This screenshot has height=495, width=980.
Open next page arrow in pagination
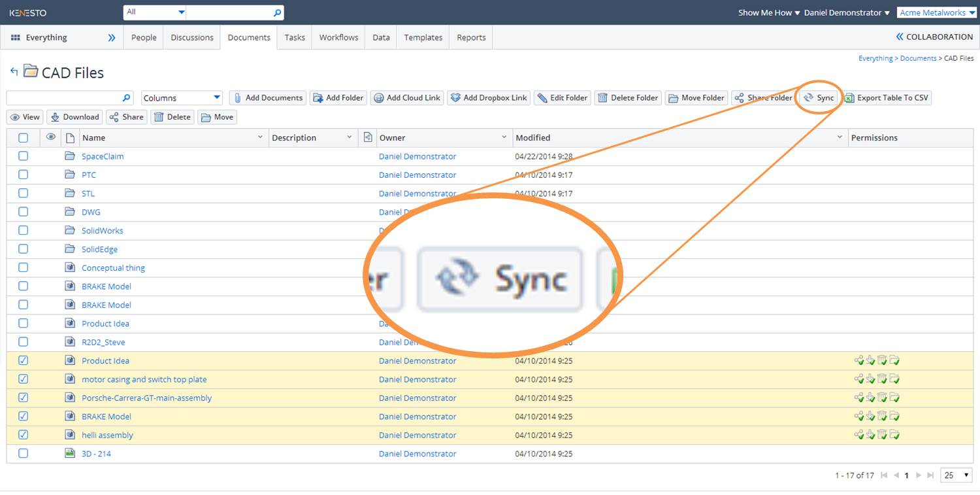[x=919, y=475]
